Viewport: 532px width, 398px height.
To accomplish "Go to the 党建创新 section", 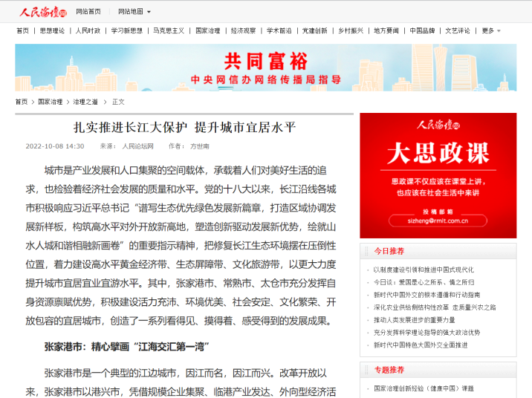I will tap(314, 30).
